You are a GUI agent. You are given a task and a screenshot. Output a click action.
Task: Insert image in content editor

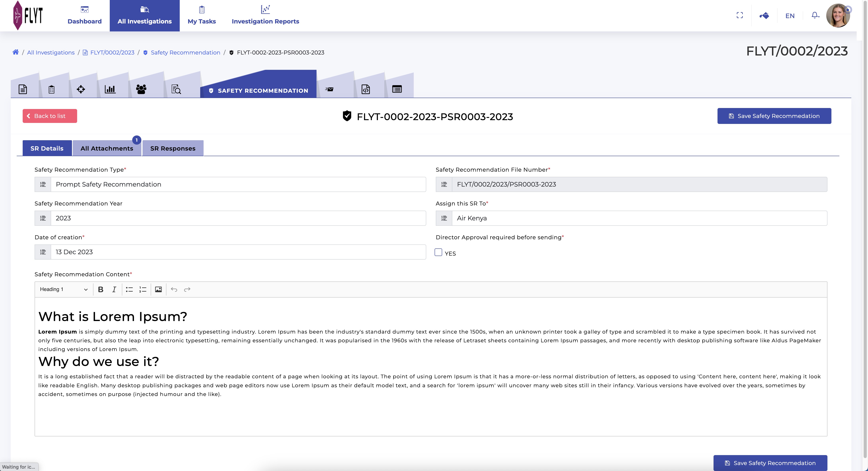pos(158,289)
